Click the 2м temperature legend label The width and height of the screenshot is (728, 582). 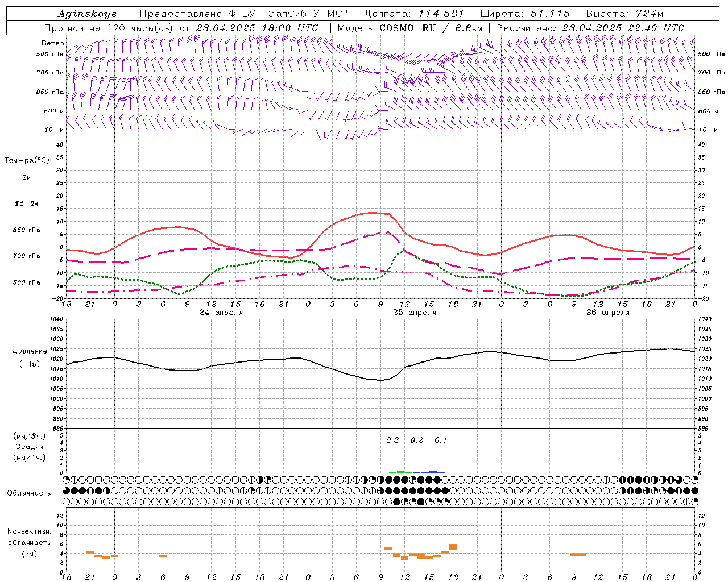27,178
